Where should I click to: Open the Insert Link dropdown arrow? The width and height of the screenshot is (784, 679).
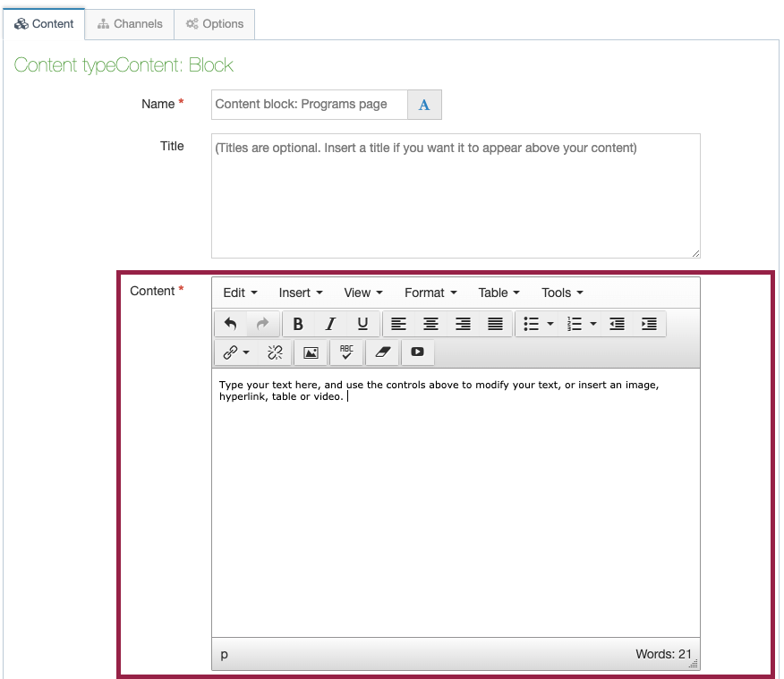pos(244,352)
